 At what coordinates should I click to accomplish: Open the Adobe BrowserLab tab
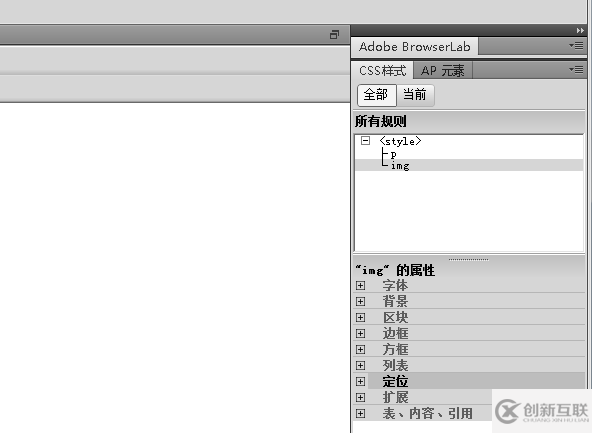(415, 46)
